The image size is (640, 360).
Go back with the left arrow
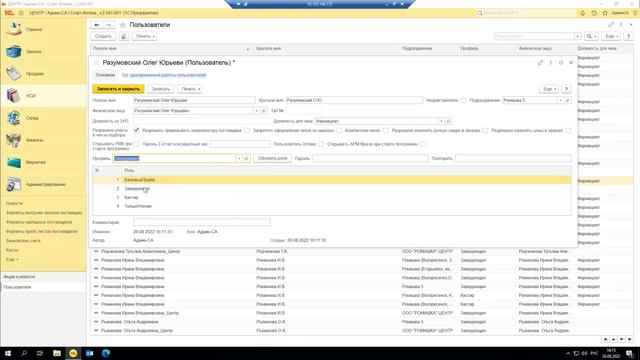[97, 25]
